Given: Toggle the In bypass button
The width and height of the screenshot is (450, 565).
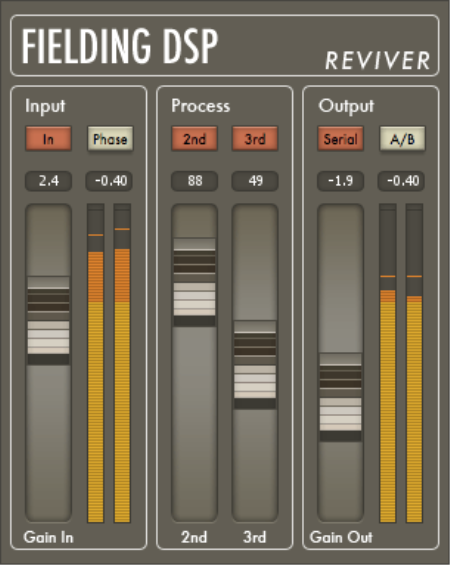Looking at the screenshot, I should point(48,138).
